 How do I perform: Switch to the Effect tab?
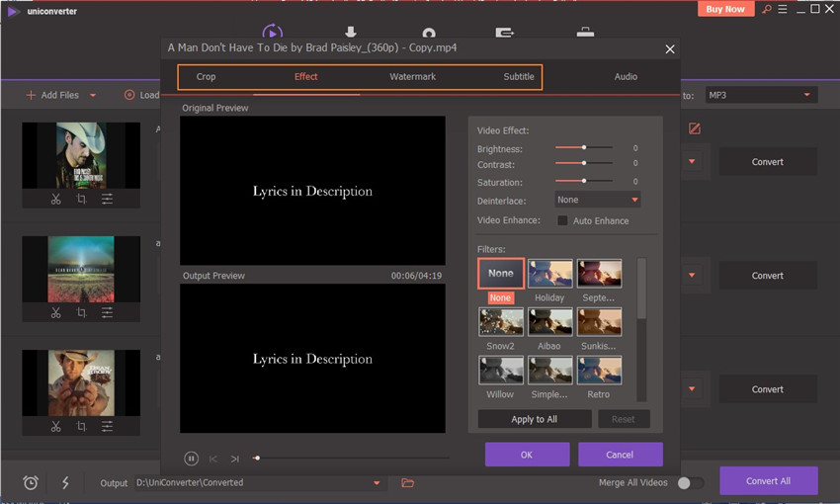click(306, 77)
